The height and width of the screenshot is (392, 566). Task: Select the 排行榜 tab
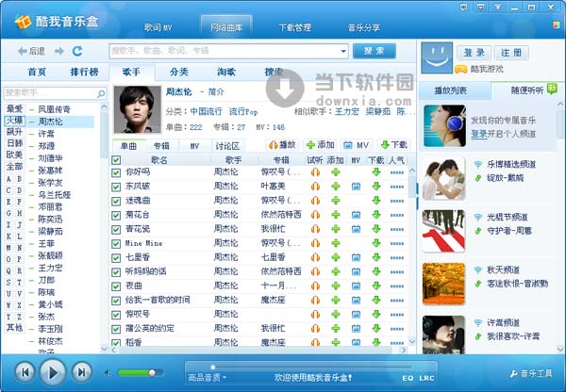pos(84,72)
